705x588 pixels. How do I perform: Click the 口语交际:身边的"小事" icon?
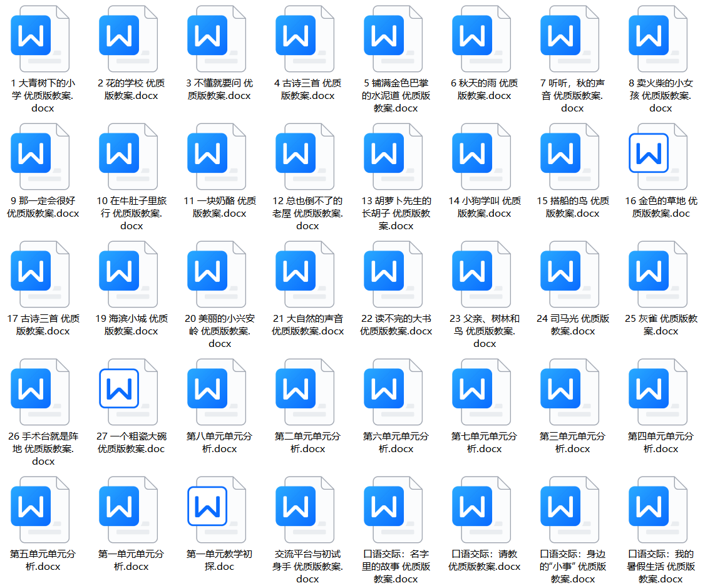coord(570,510)
